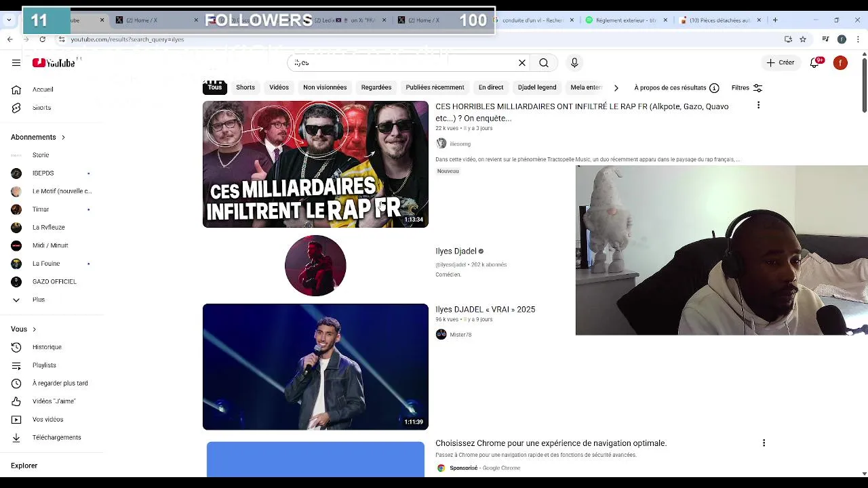Expand the Abonnements section

click(38, 138)
